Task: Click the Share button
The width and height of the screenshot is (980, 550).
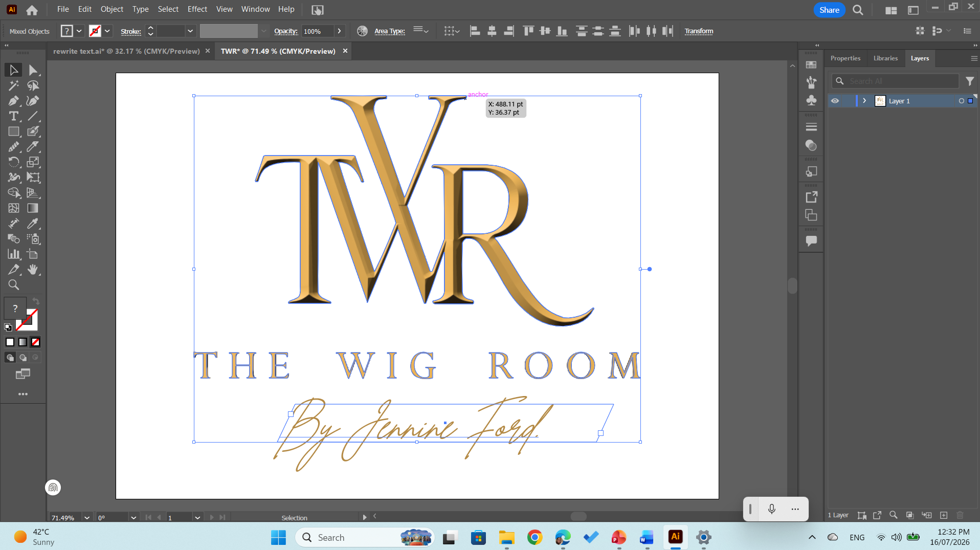Action: tap(829, 10)
